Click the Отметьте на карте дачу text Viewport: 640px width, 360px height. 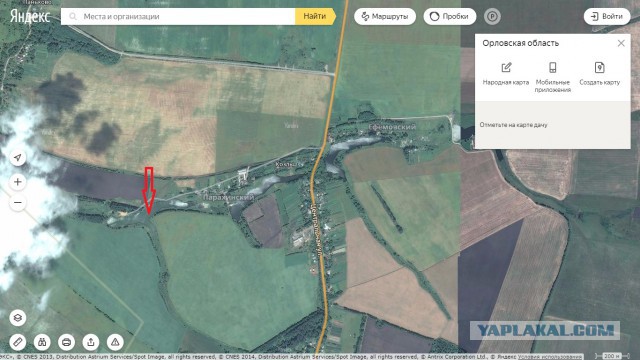click(x=513, y=125)
